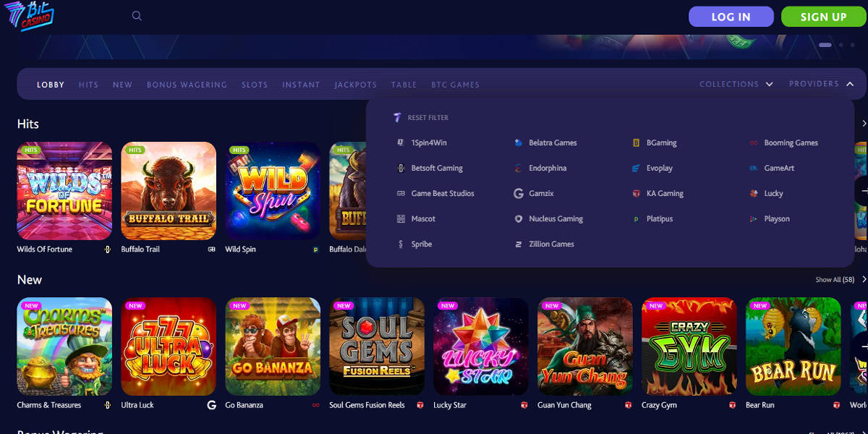Click the Evoplay provider icon
The height and width of the screenshot is (434, 868).
pos(636,169)
